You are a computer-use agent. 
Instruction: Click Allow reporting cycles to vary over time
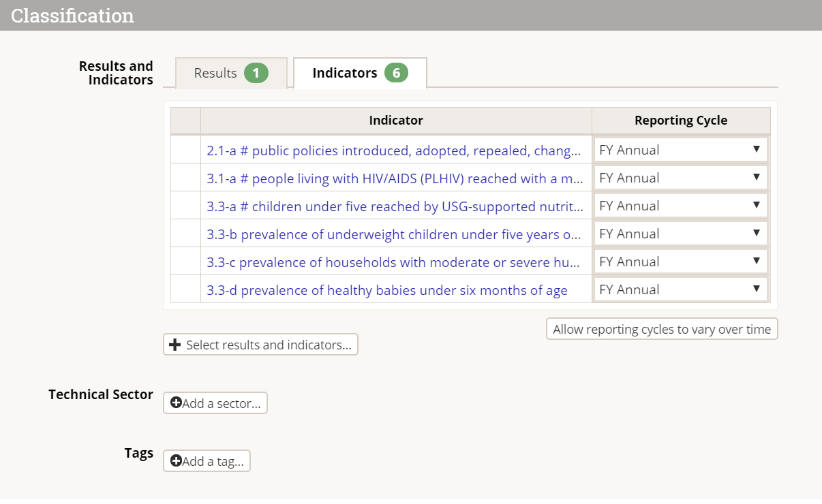(x=662, y=330)
